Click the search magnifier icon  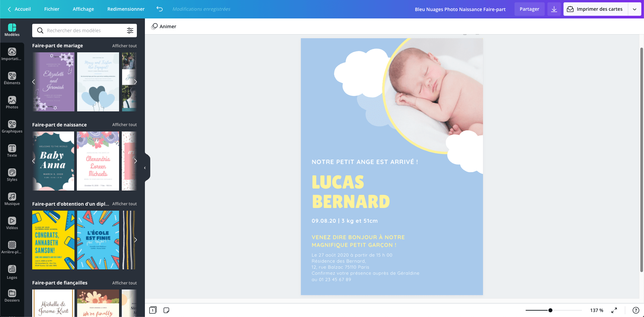[40, 31]
